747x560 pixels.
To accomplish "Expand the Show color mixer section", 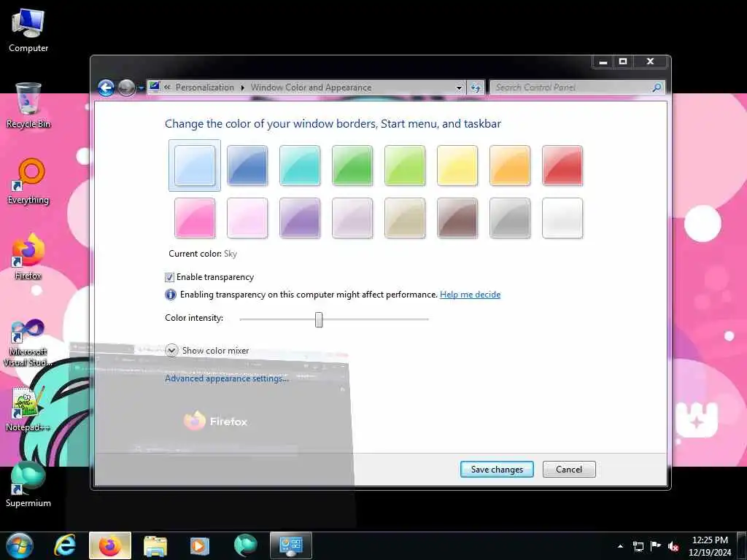I will (x=171, y=351).
